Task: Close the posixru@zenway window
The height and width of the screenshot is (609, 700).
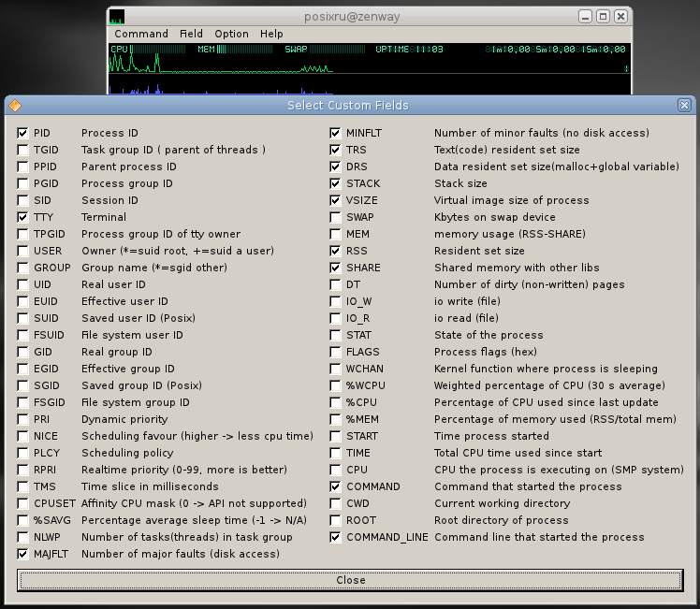Action: point(620,17)
